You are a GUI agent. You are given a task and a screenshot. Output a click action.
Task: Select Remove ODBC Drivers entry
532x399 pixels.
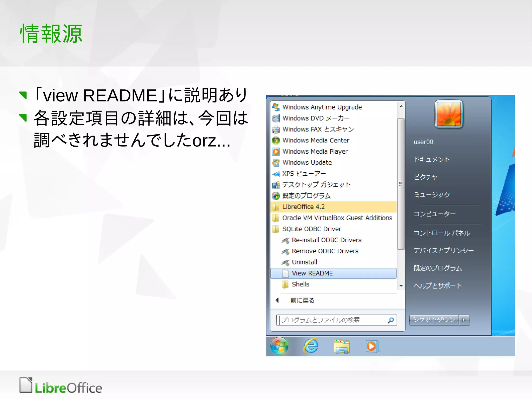(334, 251)
